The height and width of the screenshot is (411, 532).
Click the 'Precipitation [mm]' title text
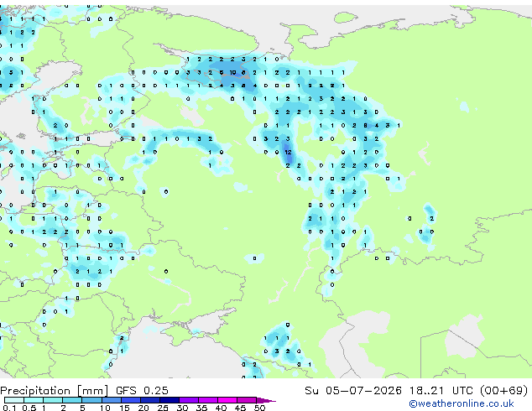[x=55, y=391]
